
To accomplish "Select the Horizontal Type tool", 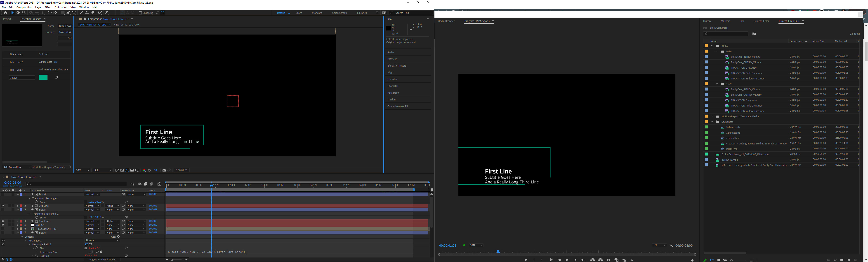I will point(74,12).
